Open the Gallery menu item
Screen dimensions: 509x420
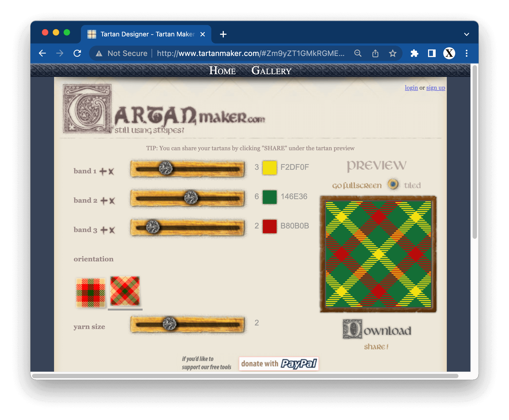coord(271,71)
